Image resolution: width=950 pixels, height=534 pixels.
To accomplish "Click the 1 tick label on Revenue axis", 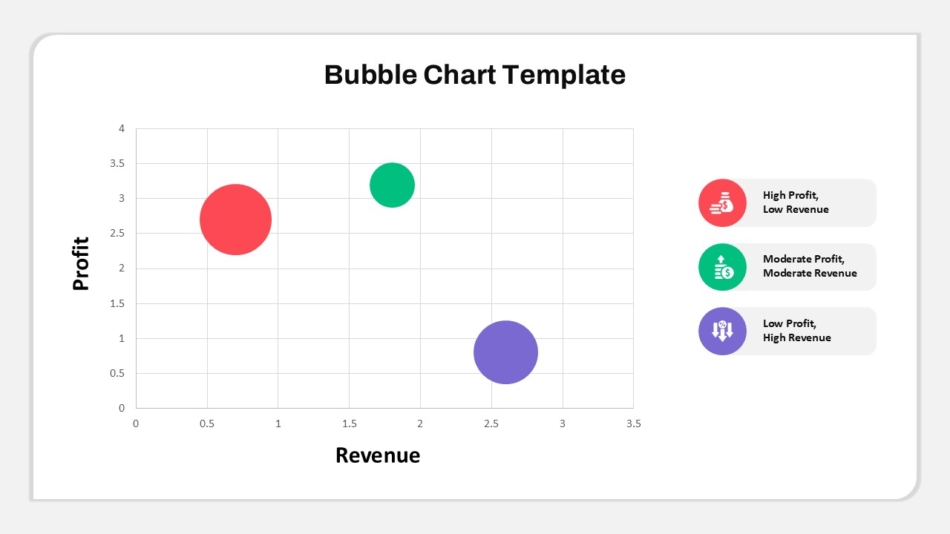I will pyautogui.click(x=278, y=424).
